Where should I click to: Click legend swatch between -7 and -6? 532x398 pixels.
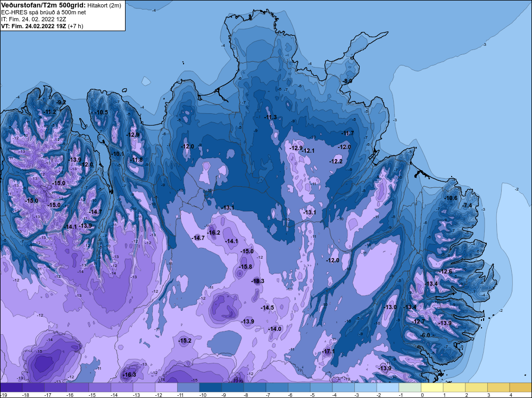click(277, 387)
